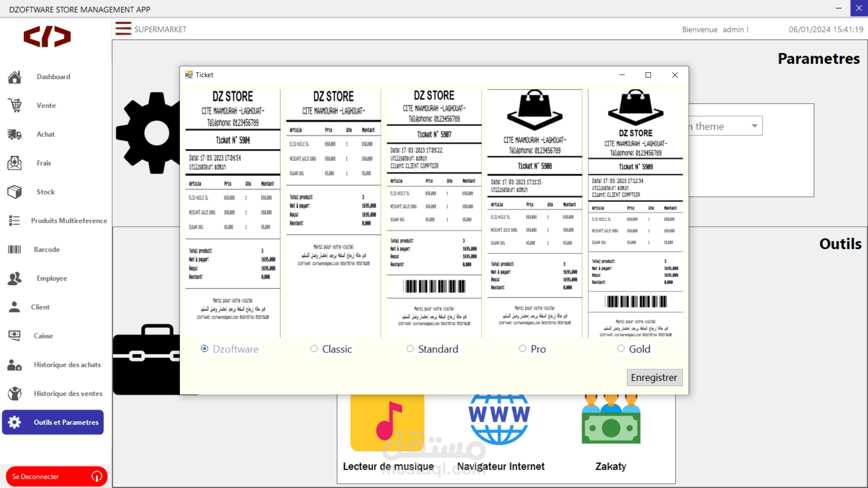
Task: Expand the theme dropdown arrow
Action: (754, 126)
